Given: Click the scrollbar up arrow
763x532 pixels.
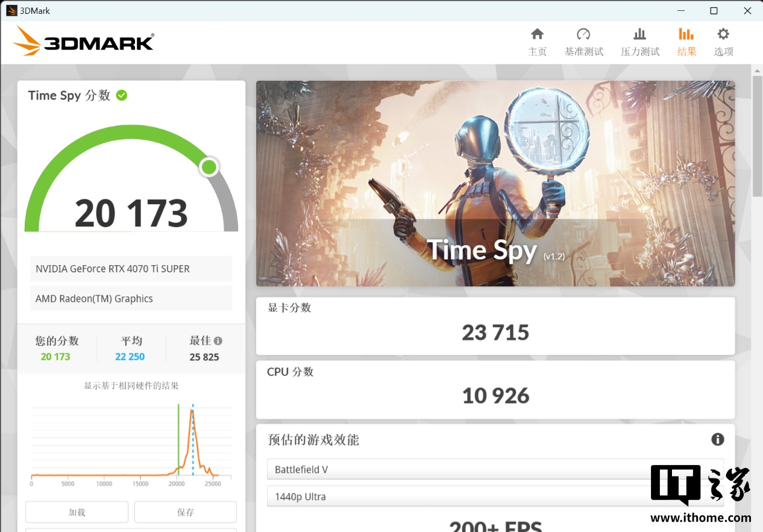Looking at the screenshot, I should pos(758,71).
